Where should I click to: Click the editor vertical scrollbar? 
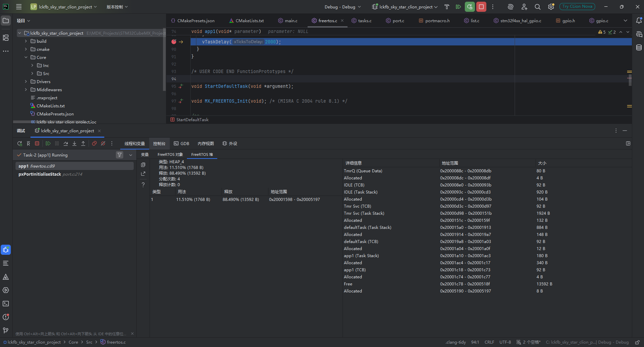click(630, 80)
